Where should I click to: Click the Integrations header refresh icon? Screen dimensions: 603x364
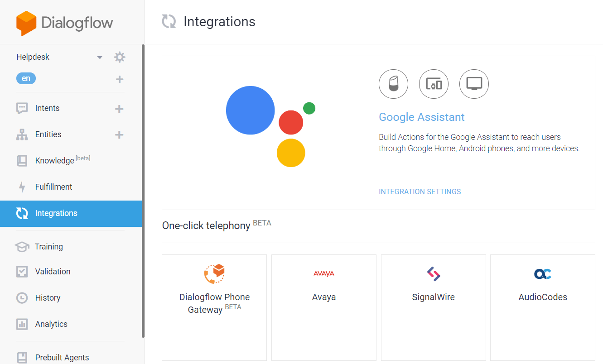pos(169,21)
